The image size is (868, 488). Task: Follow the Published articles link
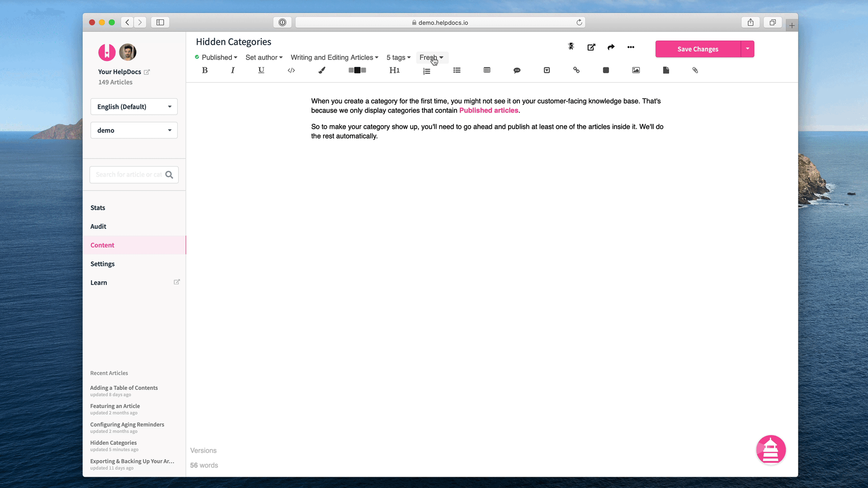(489, 110)
